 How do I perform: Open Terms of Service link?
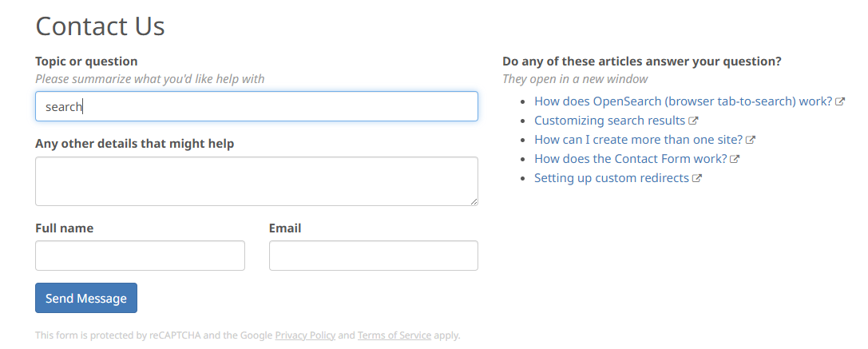point(394,335)
